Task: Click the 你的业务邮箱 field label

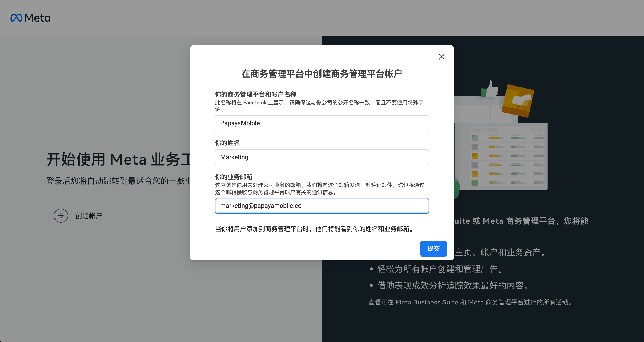Action: tap(234, 177)
